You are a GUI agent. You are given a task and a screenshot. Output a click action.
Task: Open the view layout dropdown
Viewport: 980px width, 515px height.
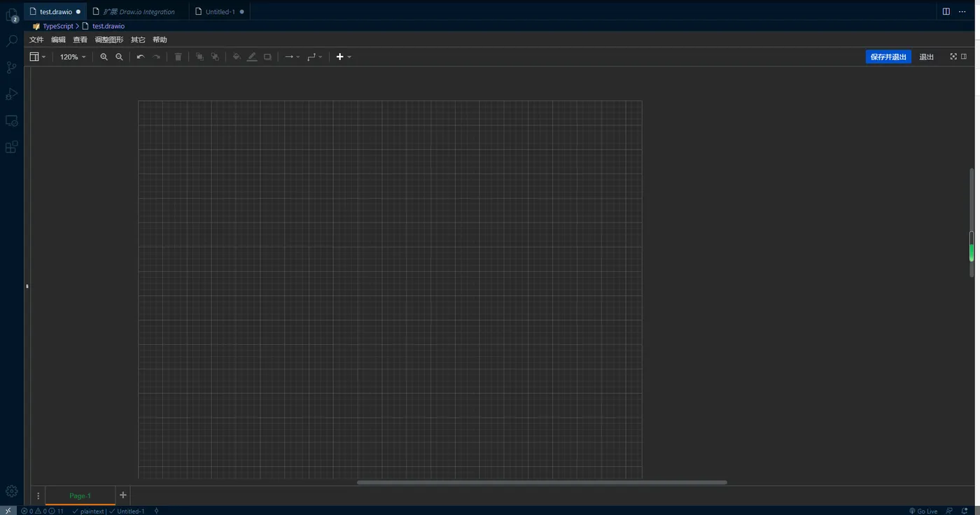coord(38,57)
